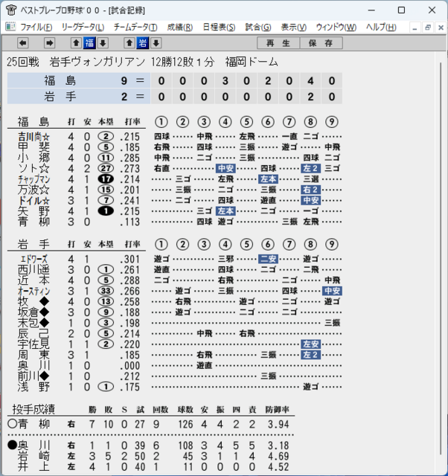The width and height of the screenshot is (448, 476).
Task: Click チャップマン's home run count 17
Action: tap(106, 178)
